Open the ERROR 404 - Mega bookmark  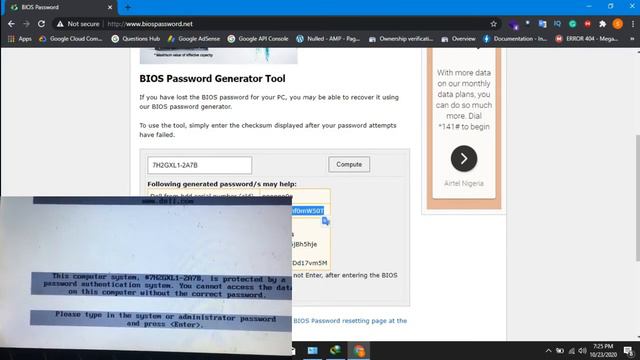(x=587, y=39)
